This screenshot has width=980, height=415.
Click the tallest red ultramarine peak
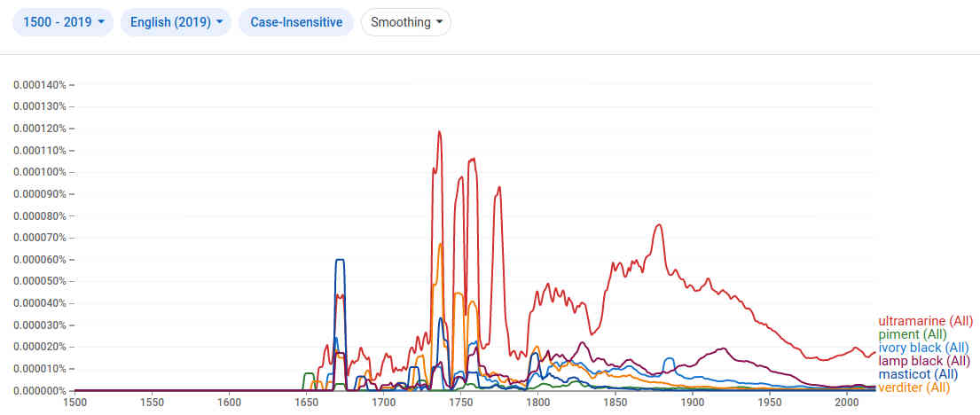pos(439,132)
